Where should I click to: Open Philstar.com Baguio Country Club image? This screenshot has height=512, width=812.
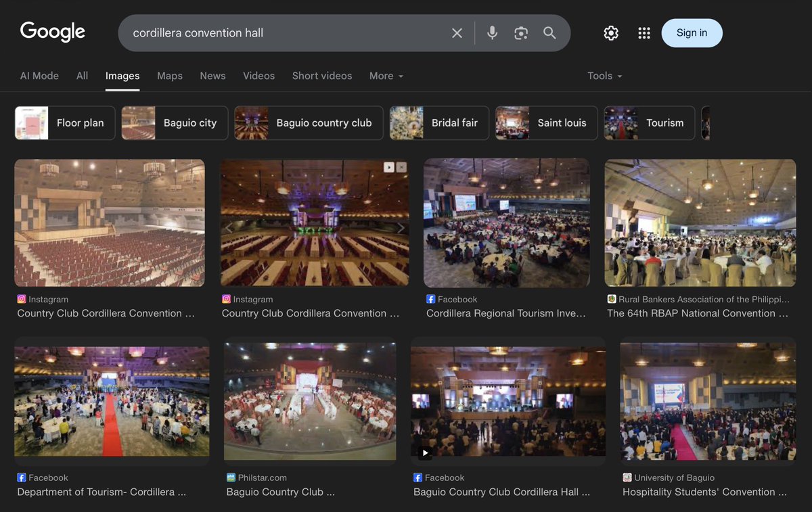click(x=310, y=401)
